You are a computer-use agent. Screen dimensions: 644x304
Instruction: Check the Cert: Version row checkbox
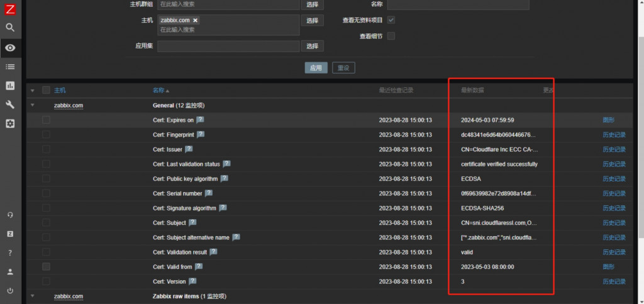[46, 281]
